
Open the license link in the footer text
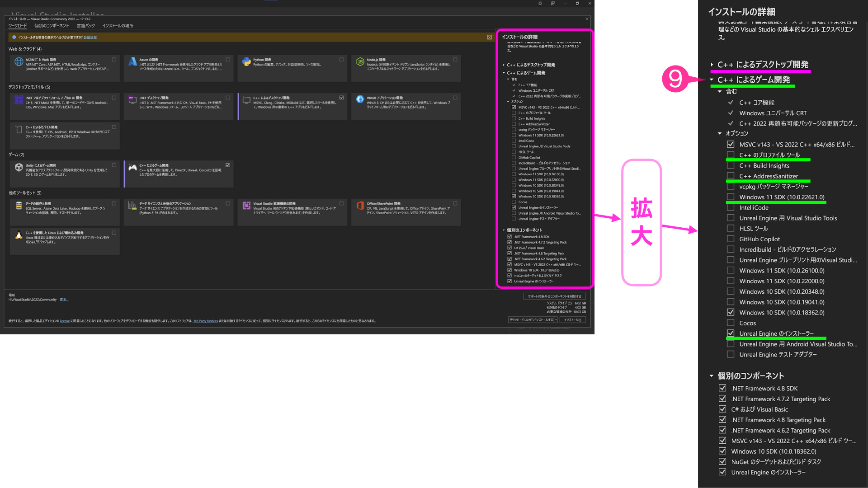65,321
